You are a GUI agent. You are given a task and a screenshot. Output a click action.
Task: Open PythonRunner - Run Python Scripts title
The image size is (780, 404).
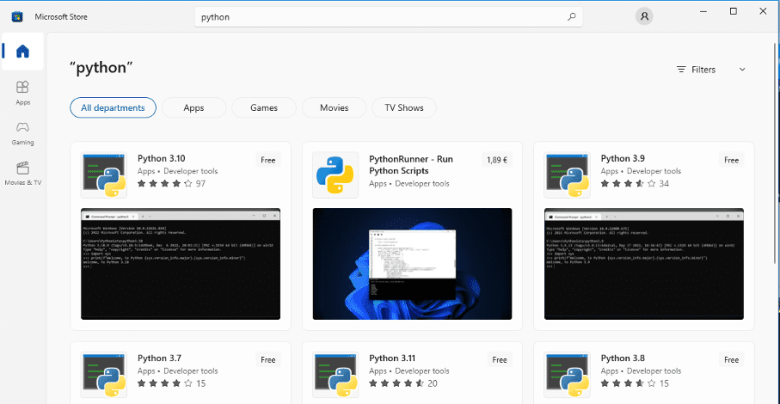click(411, 165)
